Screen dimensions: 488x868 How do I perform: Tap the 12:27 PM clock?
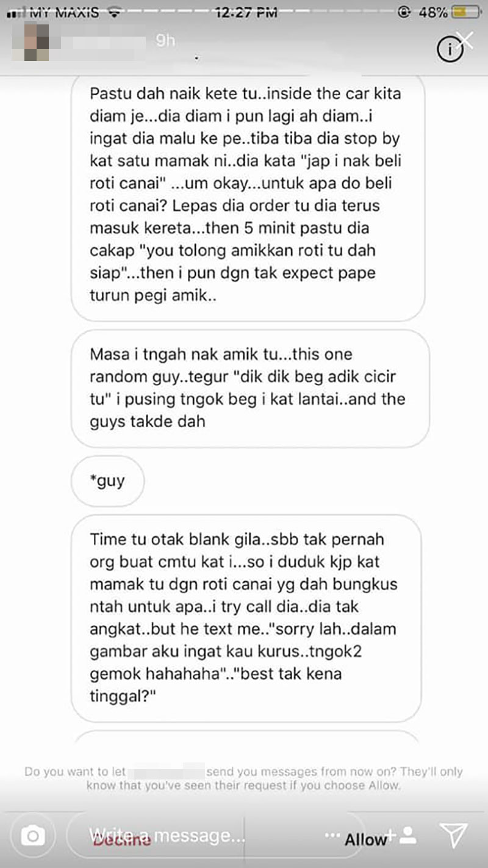coord(246,12)
